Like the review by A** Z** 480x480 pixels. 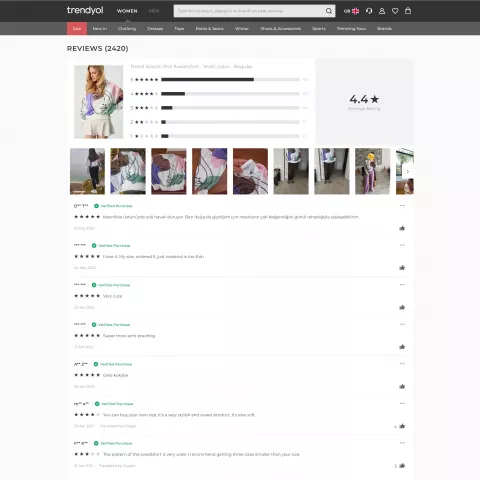pyautogui.click(x=402, y=387)
